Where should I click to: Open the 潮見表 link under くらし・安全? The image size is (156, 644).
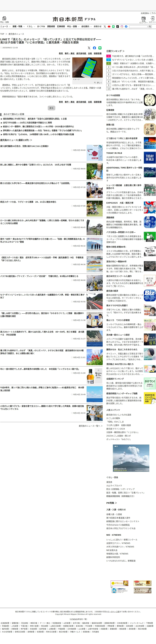click(109, 482)
